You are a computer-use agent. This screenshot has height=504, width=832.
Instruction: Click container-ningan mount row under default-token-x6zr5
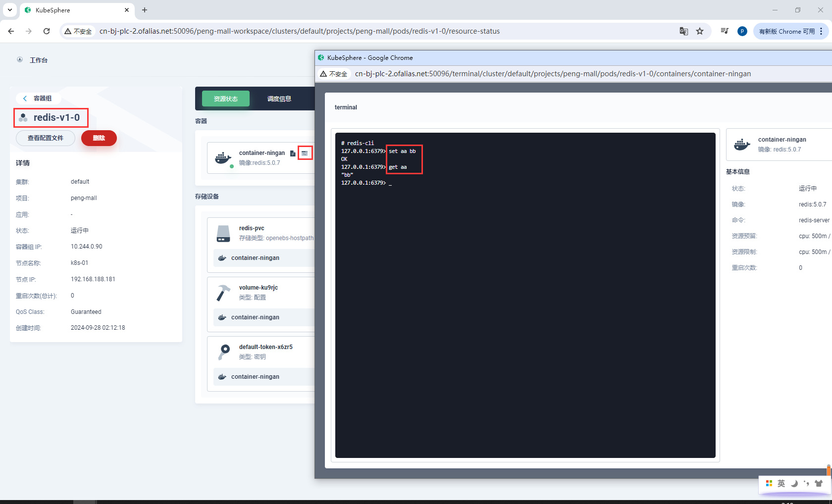point(264,377)
